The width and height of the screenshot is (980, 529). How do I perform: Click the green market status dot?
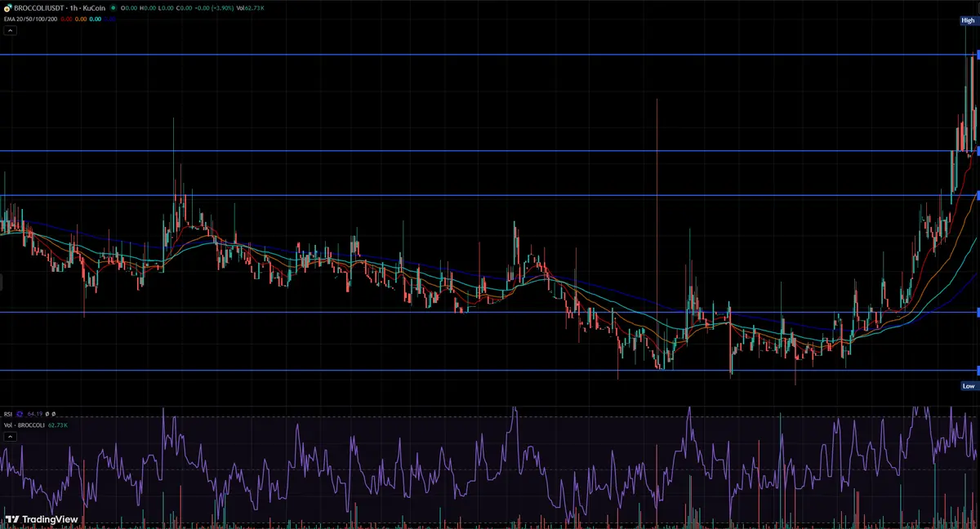point(114,8)
